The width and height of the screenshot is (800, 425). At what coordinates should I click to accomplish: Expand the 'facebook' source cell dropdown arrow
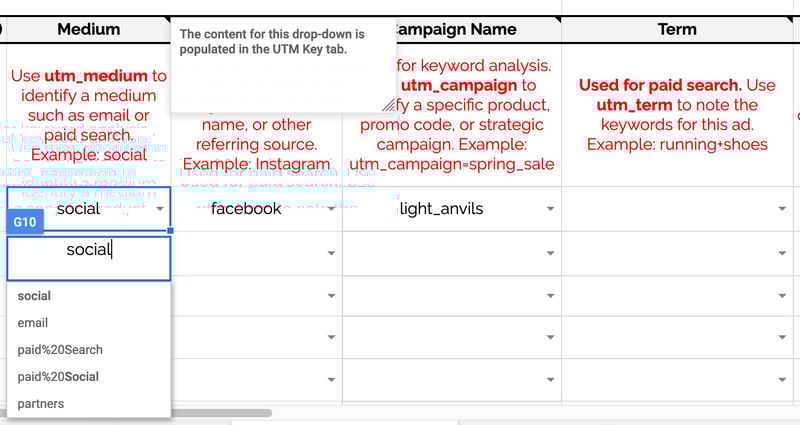331,209
